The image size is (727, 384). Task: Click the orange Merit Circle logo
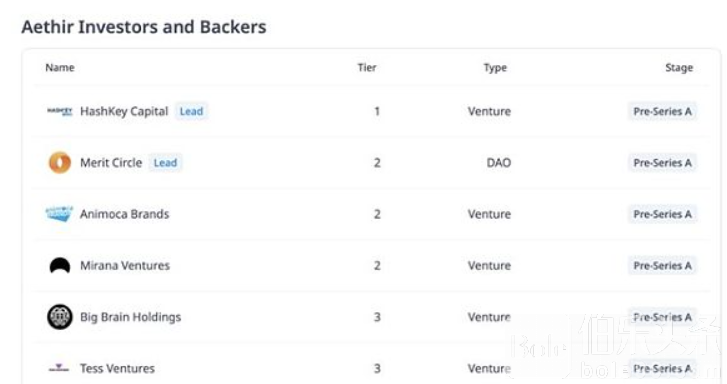click(x=60, y=163)
